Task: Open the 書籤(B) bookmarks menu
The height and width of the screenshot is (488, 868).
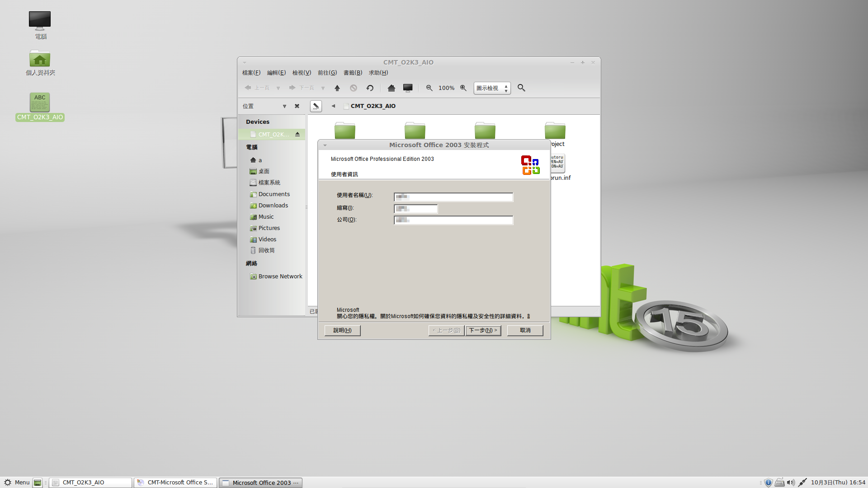Action: pyautogui.click(x=353, y=73)
